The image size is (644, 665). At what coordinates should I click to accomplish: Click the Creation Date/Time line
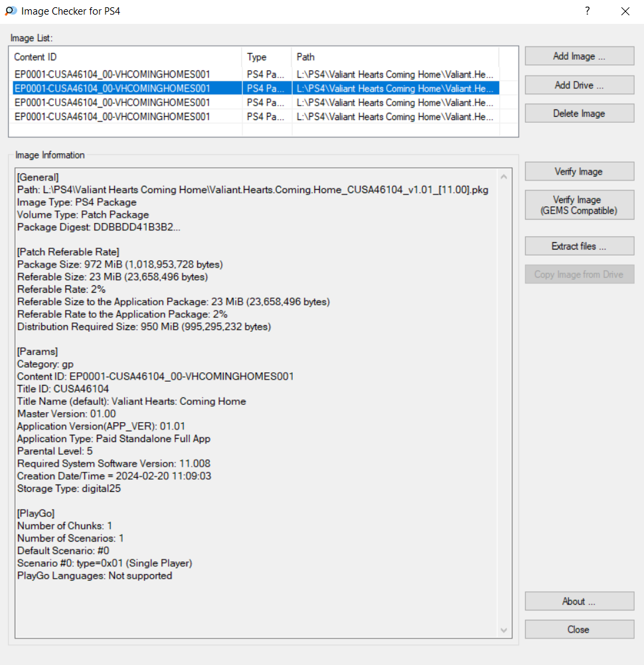point(114,476)
